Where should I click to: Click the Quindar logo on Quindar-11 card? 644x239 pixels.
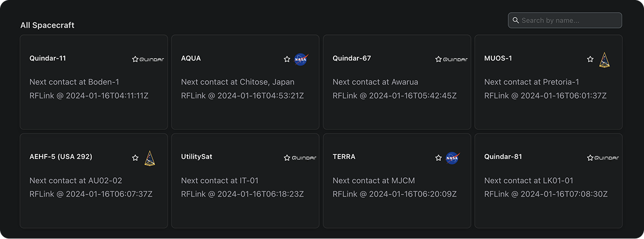[x=152, y=59]
